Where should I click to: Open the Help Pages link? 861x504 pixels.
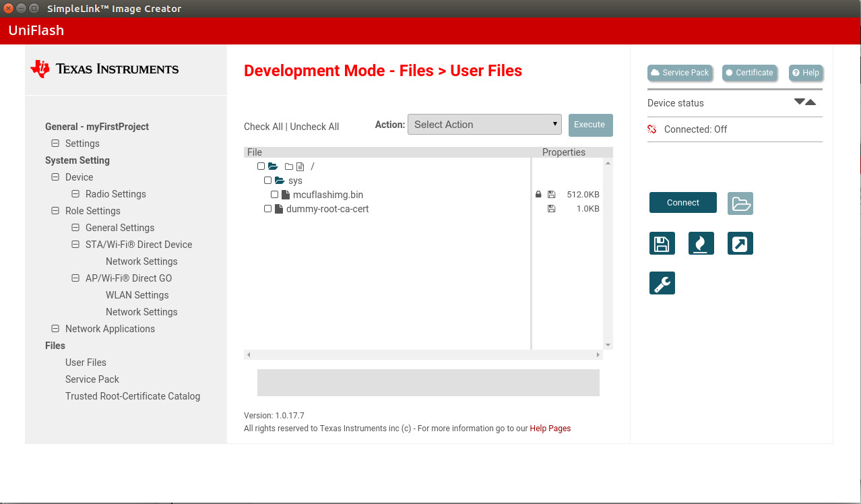[x=550, y=429]
